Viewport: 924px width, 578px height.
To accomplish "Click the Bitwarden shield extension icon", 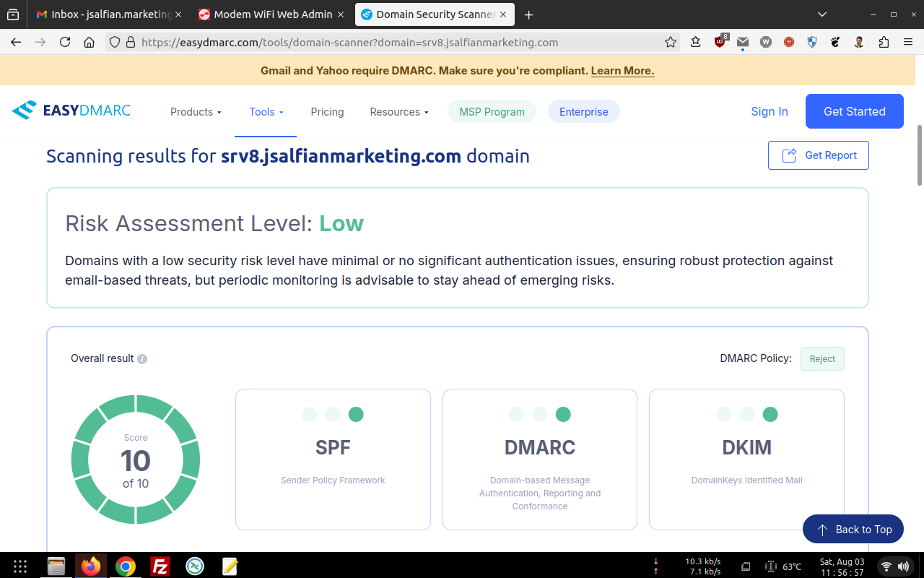I will (812, 42).
